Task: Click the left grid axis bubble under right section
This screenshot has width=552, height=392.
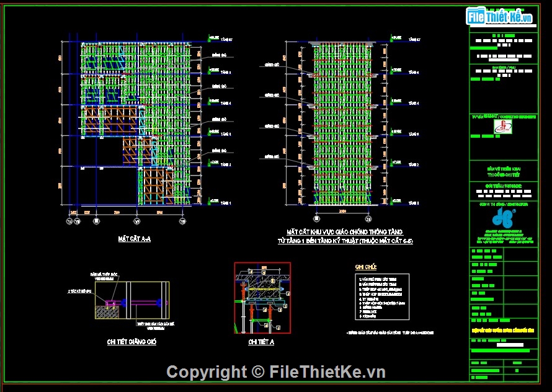Action: (x=317, y=220)
